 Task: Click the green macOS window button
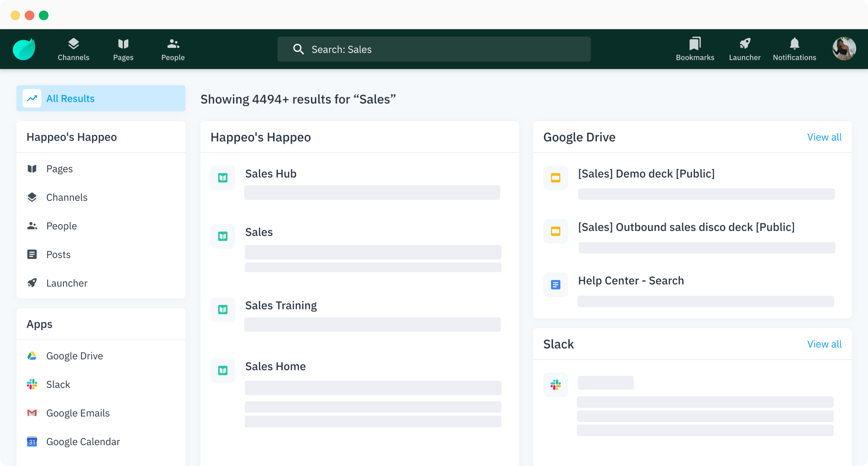(44, 15)
